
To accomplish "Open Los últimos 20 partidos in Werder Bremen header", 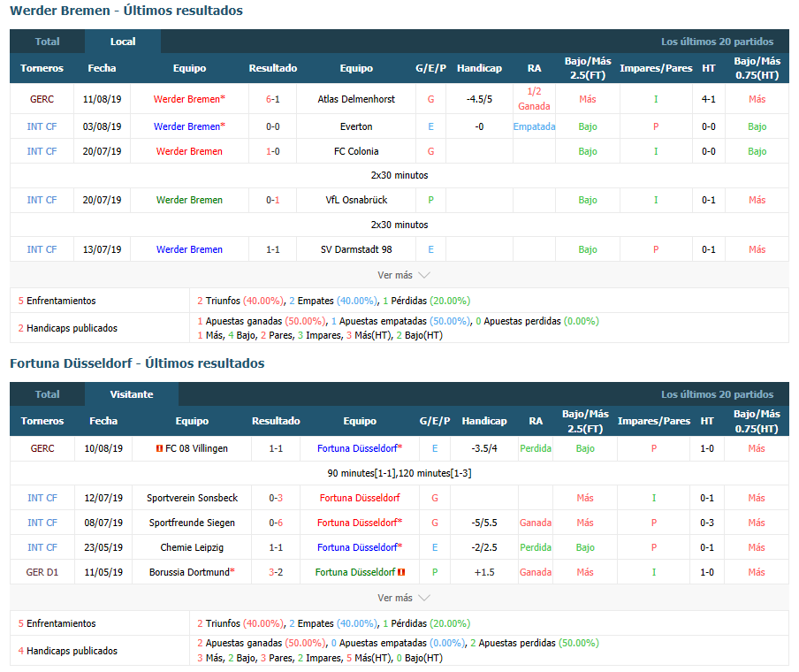I will click(x=717, y=42).
